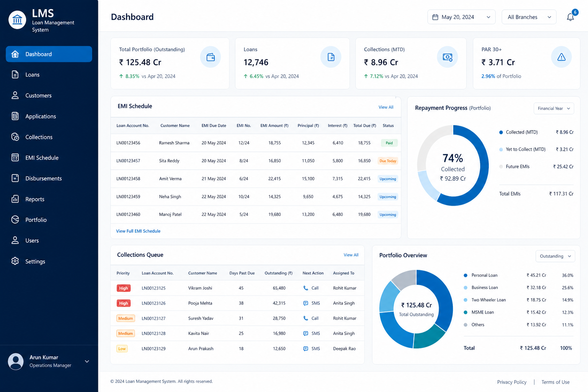Click the cash icon on Collections (MTD) card

448,57
